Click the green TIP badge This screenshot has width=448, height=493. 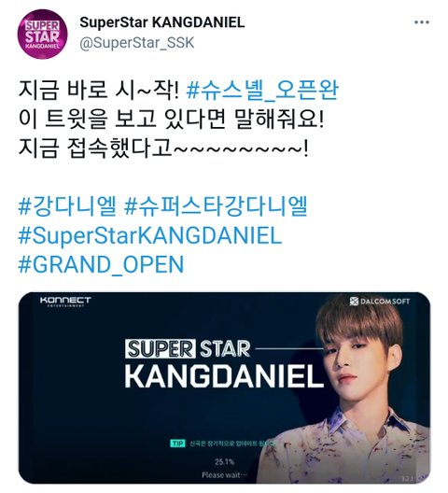pos(177,444)
